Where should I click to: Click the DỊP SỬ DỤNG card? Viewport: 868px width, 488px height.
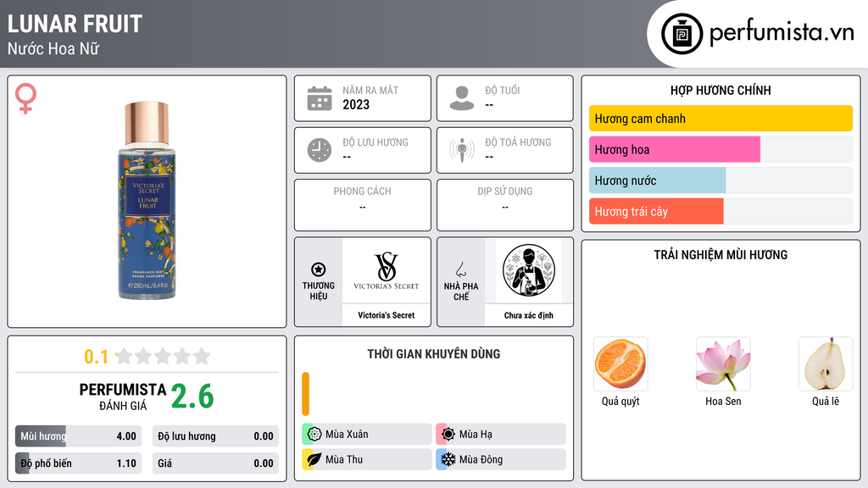click(x=505, y=205)
